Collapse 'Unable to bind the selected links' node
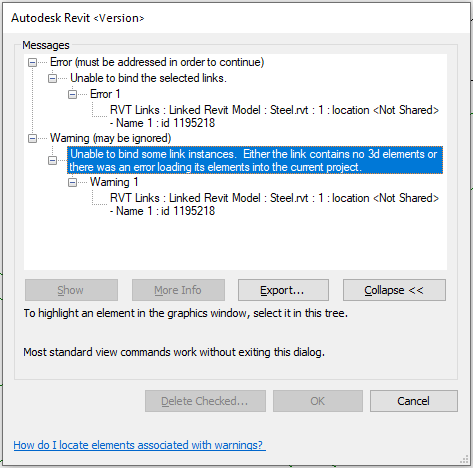The height and width of the screenshot is (468, 473). pyautogui.click(x=52, y=78)
